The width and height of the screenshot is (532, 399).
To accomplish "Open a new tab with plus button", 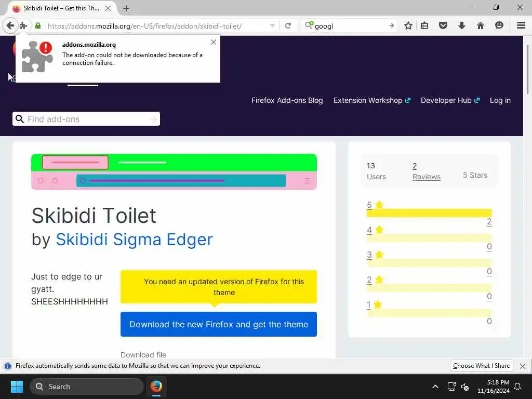I will tap(126, 8).
